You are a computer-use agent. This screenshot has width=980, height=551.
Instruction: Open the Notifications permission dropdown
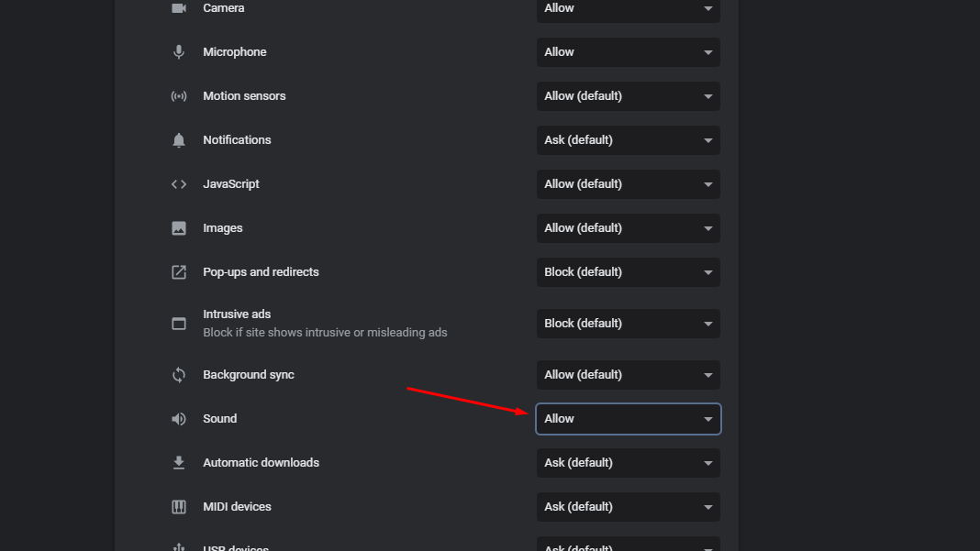(629, 140)
